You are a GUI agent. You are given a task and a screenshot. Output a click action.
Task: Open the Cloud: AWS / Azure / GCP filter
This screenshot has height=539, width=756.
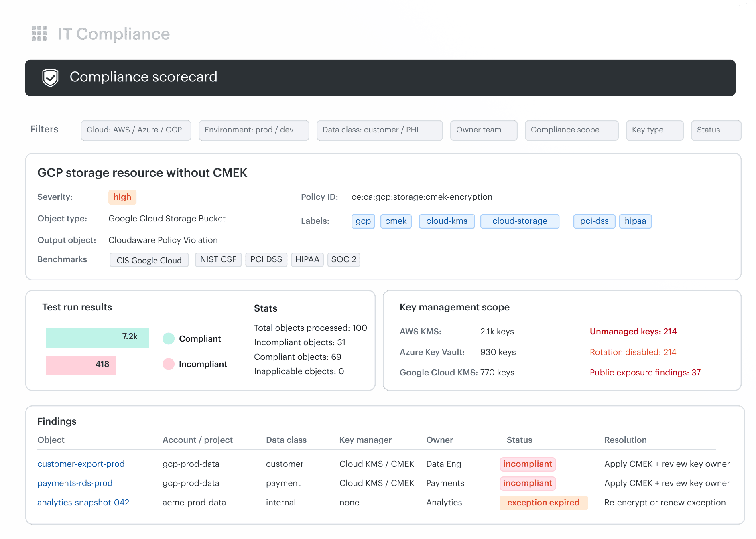[x=136, y=130]
